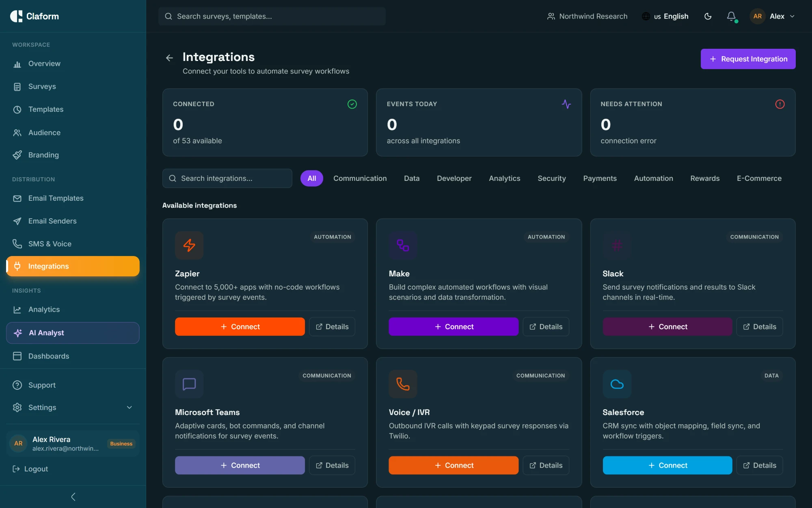Screen dimensions: 812x508
Task: Open the Alex user account dropdown
Action: pyautogui.click(x=773, y=16)
